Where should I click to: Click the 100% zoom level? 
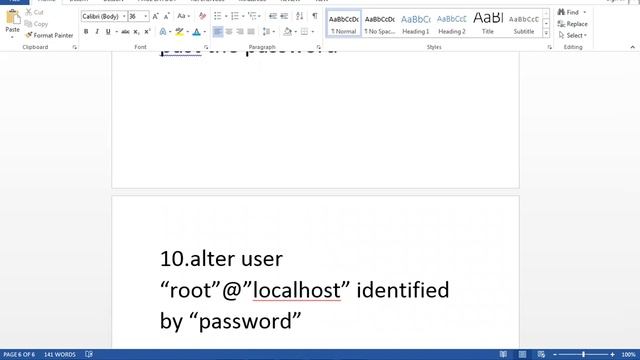tap(628, 354)
